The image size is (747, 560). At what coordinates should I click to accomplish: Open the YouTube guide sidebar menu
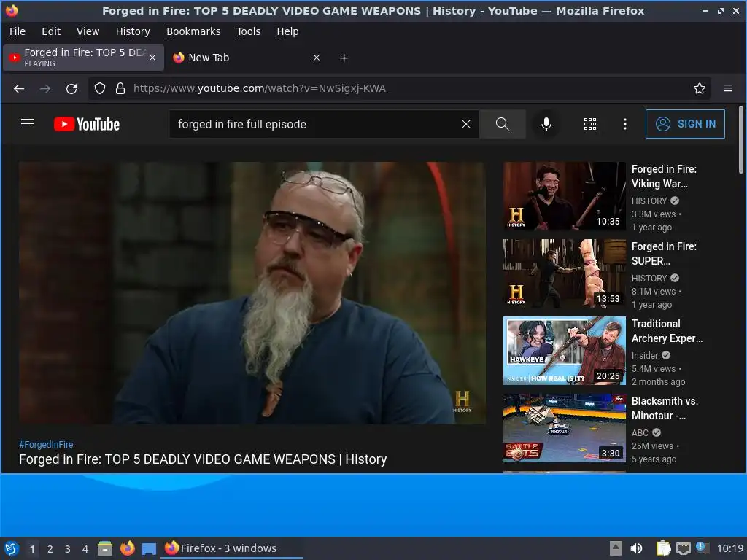pos(28,124)
